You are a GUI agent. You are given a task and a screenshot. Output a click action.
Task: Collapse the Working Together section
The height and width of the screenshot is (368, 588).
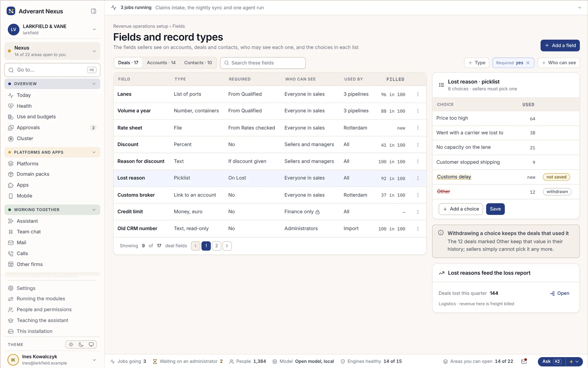click(52, 210)
